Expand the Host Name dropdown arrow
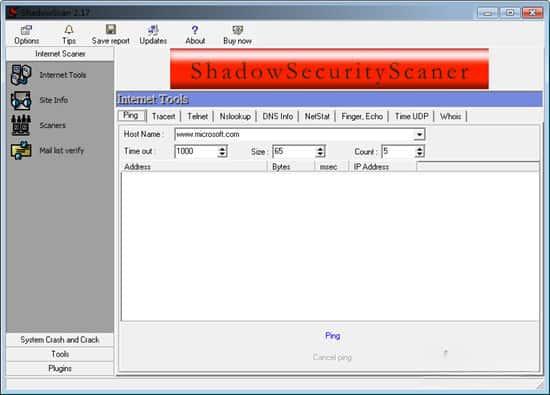 pyautogui.click(x=419, y=134)
